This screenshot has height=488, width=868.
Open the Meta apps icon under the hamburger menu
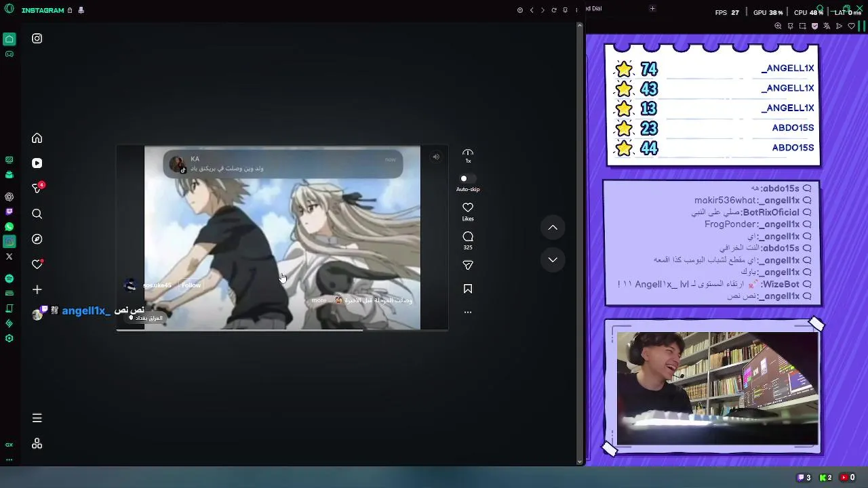click(37, 444)
